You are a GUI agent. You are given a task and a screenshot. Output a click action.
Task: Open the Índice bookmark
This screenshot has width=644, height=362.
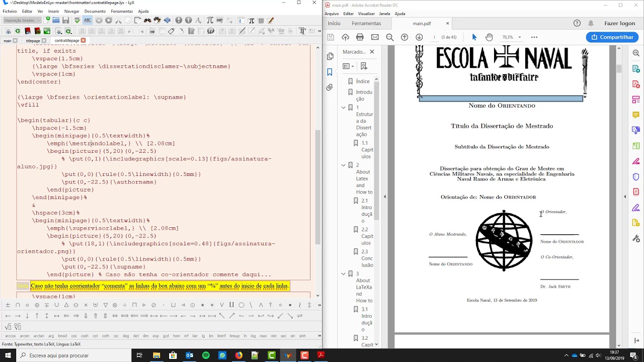point(363,81)
